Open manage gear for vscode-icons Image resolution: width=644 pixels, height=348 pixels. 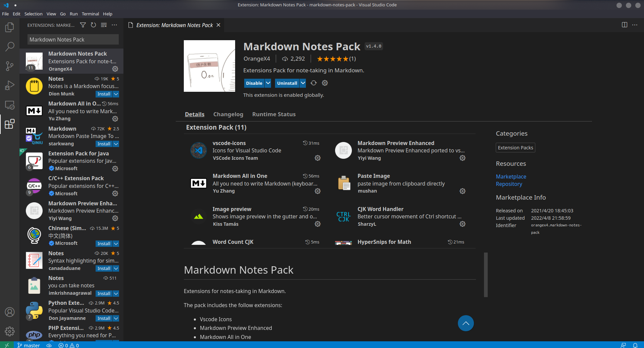(x=318, y=158)
